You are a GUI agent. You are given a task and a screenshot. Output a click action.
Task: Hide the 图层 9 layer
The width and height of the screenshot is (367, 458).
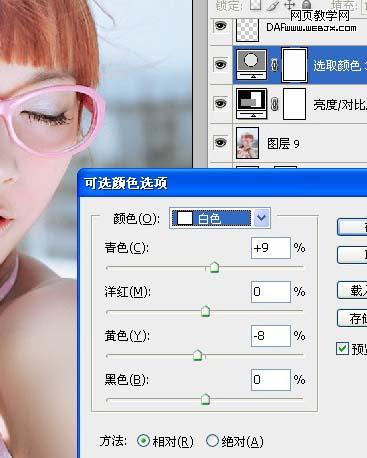220,143
